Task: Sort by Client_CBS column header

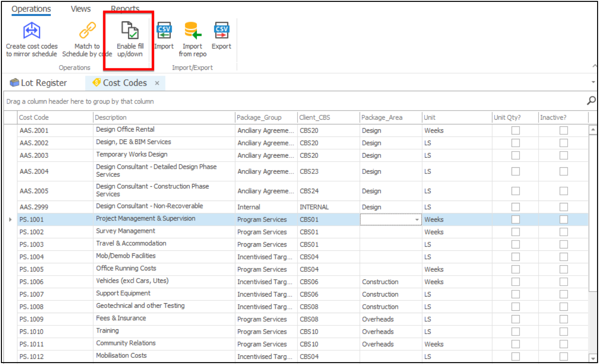Action: pos(328,117)
